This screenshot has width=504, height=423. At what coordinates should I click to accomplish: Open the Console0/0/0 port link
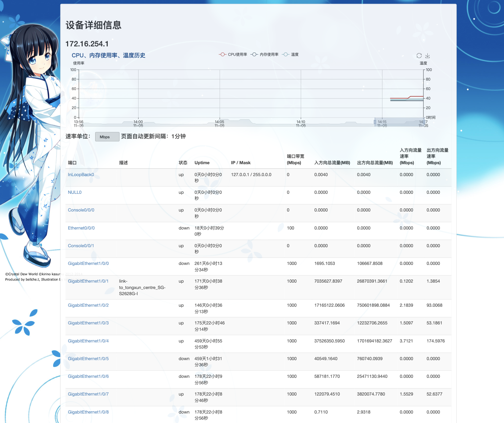click(81, 210)
